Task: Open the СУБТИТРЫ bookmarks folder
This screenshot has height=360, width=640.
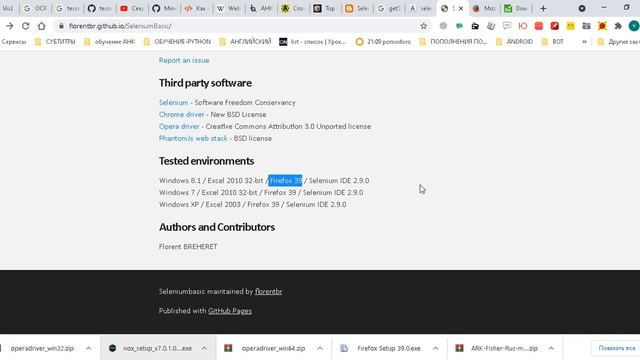Action: [55, 42]
